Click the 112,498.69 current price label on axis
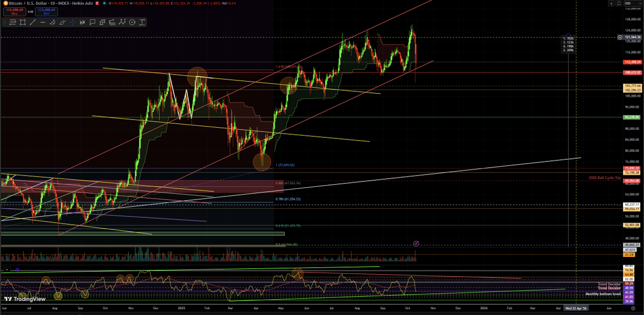 (632, 61)
